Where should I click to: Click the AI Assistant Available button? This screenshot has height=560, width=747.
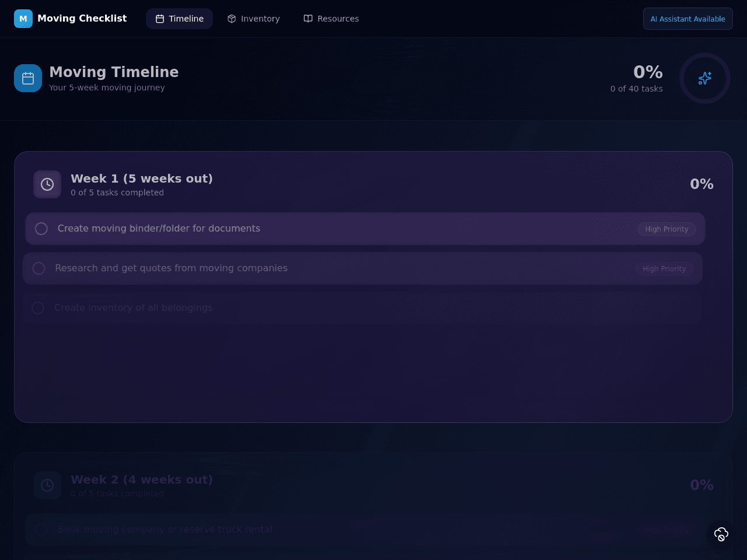tap(688, 19)
